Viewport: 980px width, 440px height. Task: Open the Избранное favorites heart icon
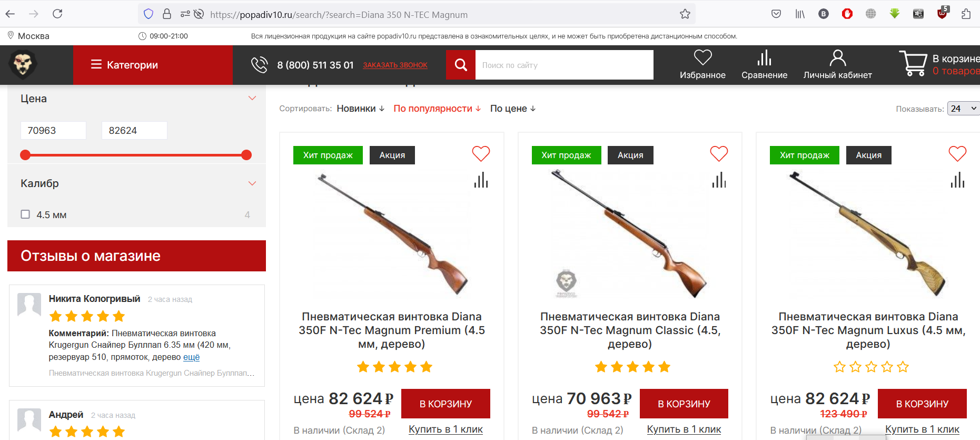coord(702,57)
